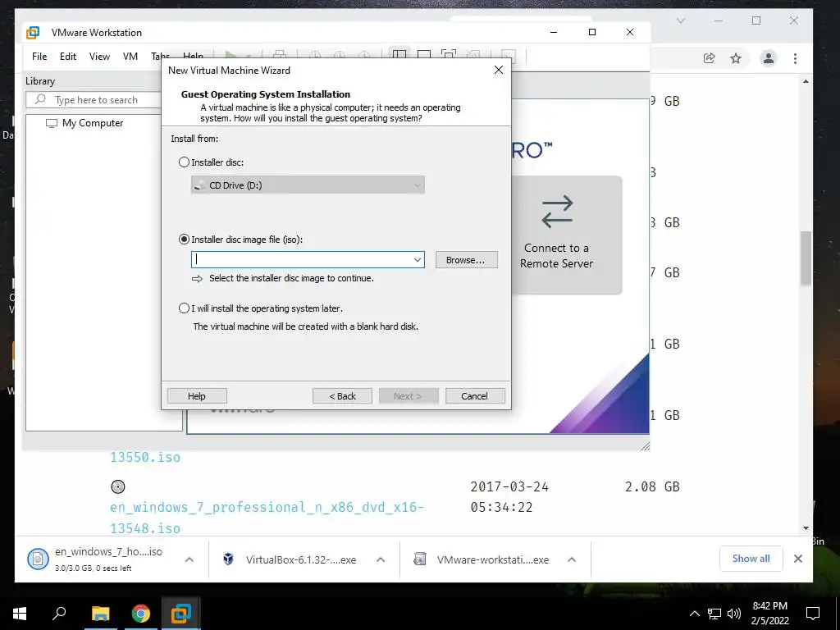This screenshot has width=840, height=630.
Task: Go back with the < Back button
Action: click(342, 396)
